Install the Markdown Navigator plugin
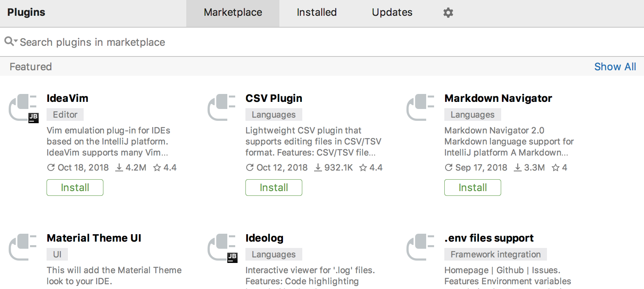This screenshot has height=289, width=644. point(473,188)
